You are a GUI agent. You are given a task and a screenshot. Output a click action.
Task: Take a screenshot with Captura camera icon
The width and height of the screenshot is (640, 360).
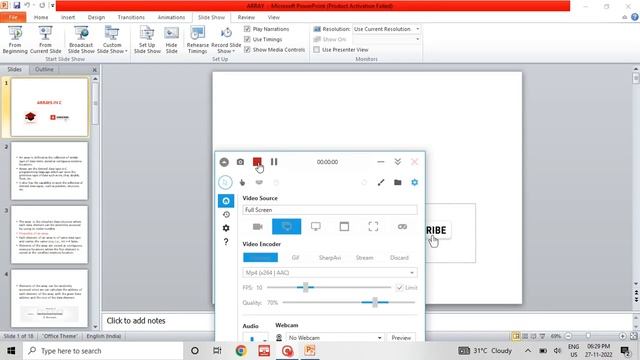pyautogui.click(x=240, y=162)
